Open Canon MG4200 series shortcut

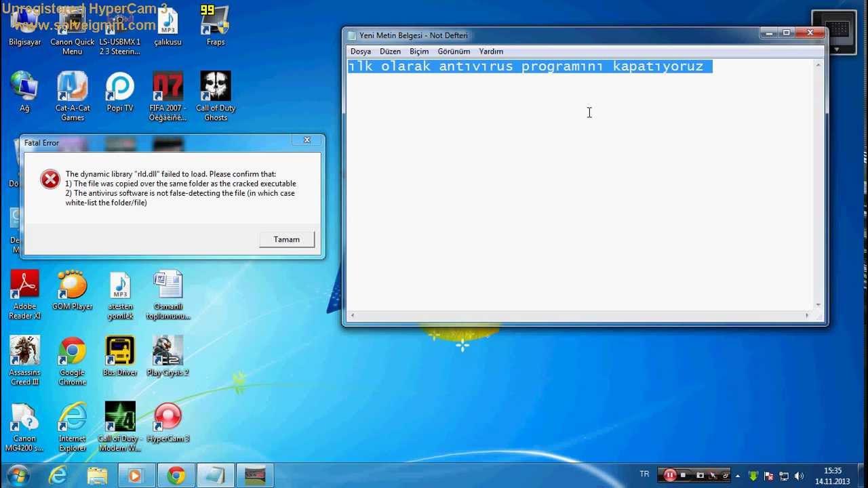[x=24, y=427]
